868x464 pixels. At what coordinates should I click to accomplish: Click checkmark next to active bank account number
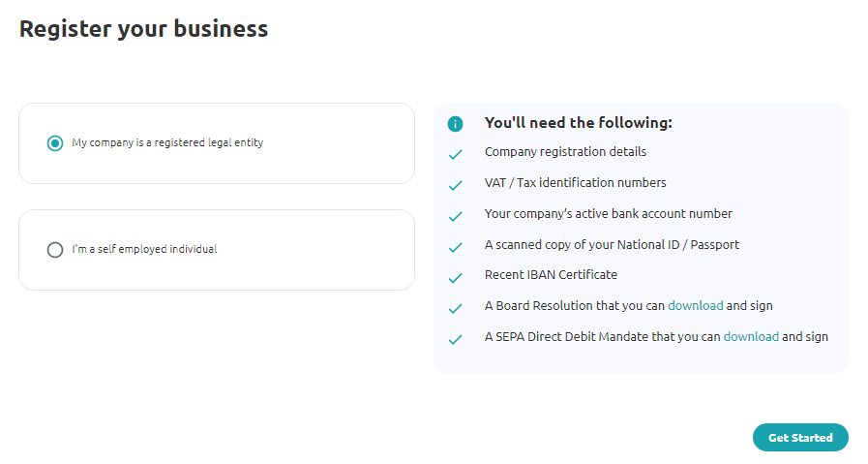(x=455, y=217)
